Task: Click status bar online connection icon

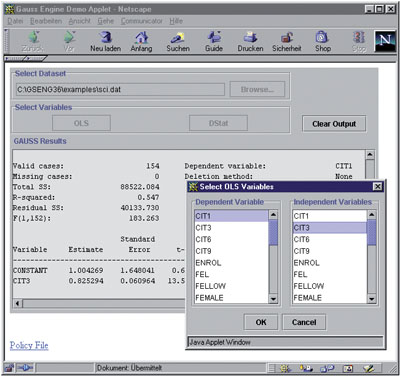Action: pyautogui.click(x=25, y=368)
